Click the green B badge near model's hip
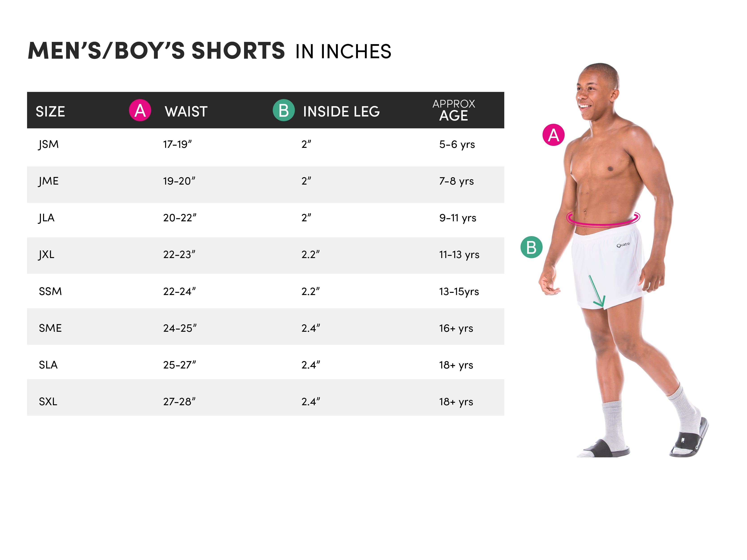 tap(531, 247)
